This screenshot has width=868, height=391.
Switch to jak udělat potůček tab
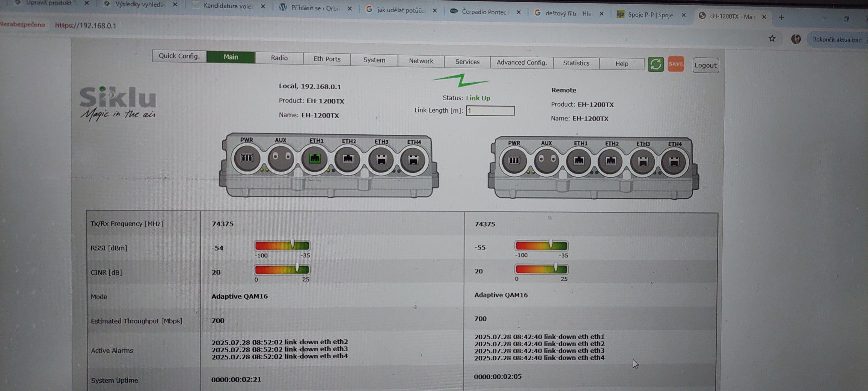[401, 10]
